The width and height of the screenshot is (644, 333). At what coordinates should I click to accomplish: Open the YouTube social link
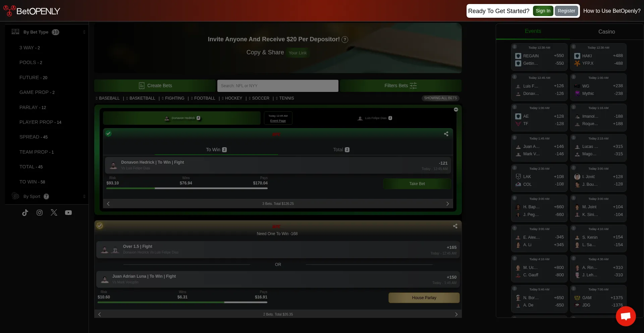tap(68, 213)
